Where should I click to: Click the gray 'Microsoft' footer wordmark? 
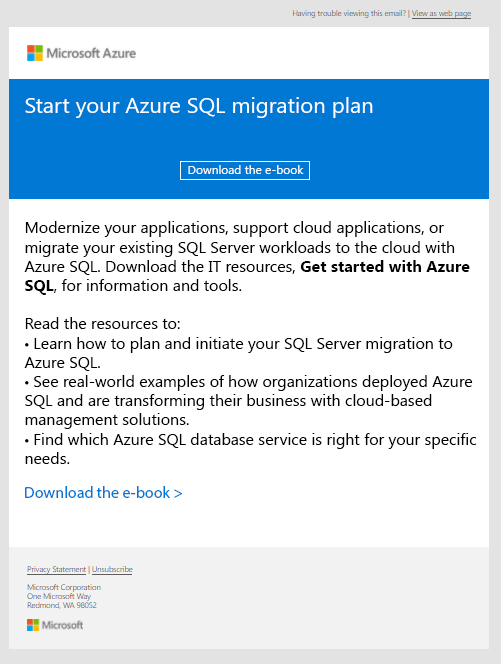(62, 625)
